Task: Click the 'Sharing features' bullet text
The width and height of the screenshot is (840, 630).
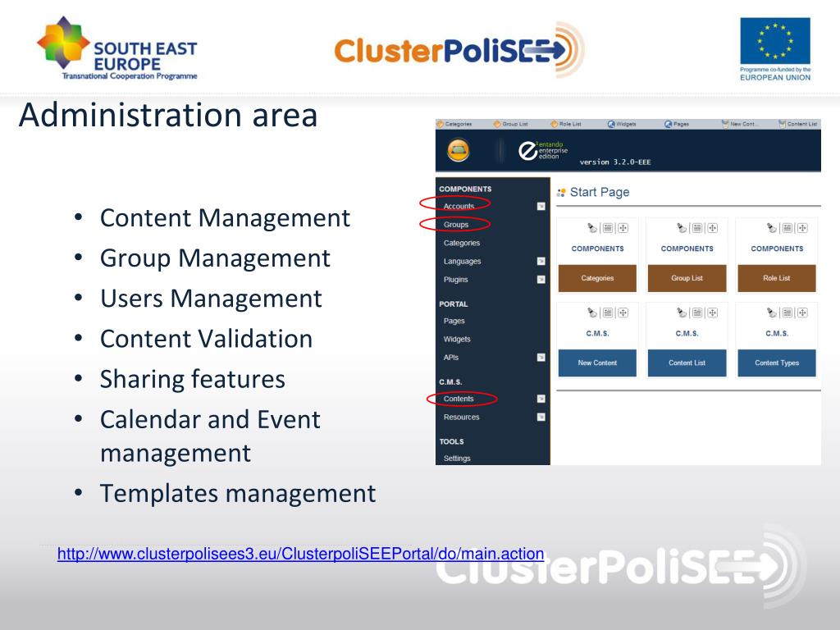Action: pyautogui.click(x=192, y=379)
